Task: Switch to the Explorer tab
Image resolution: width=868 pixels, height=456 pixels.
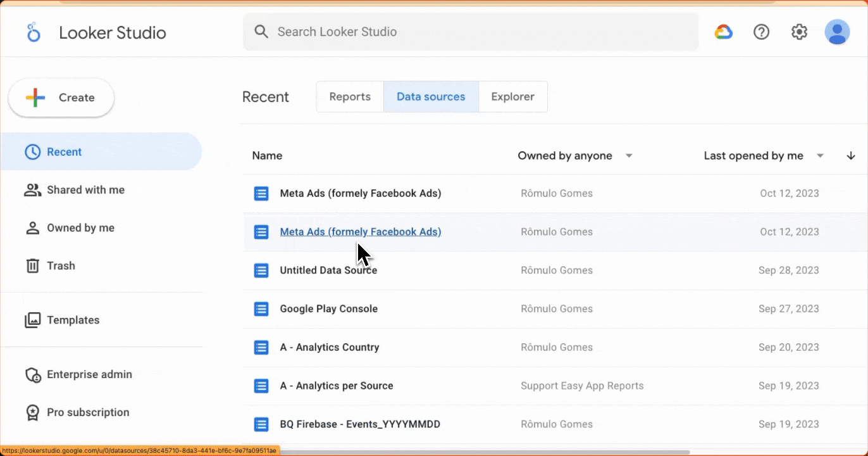Action: [x=513, y=97]
